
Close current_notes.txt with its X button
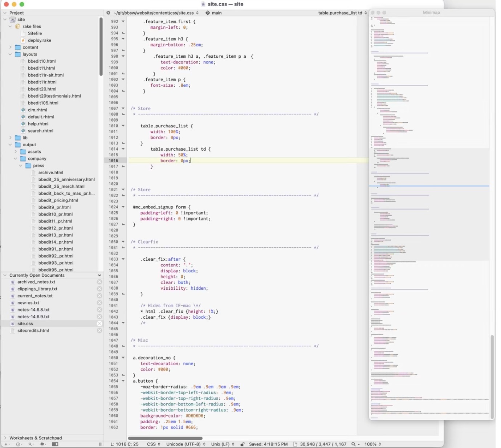pos(99,296)
